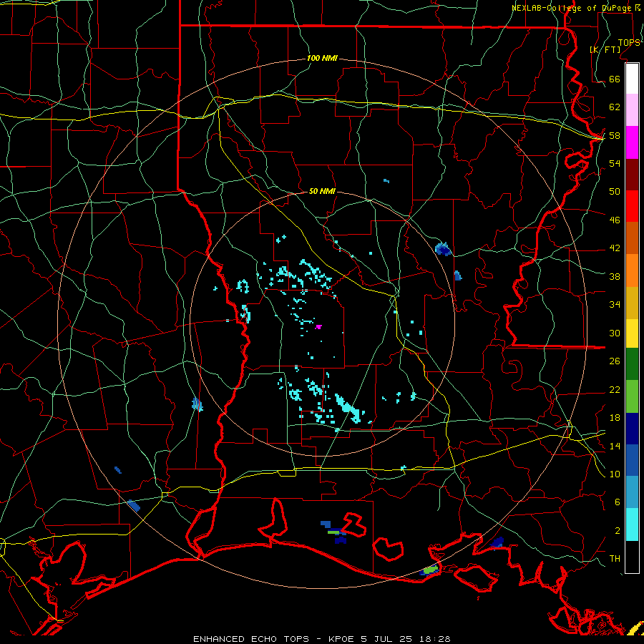Click the 30 legend value
644x644 pixels.
click(x=615, y=333)
